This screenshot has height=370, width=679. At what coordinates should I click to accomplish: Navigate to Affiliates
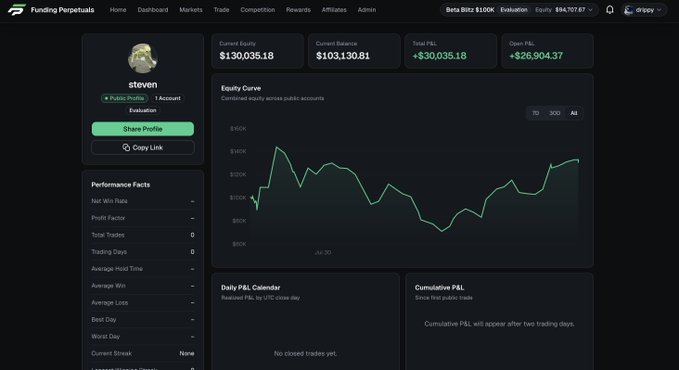(334, 10)
